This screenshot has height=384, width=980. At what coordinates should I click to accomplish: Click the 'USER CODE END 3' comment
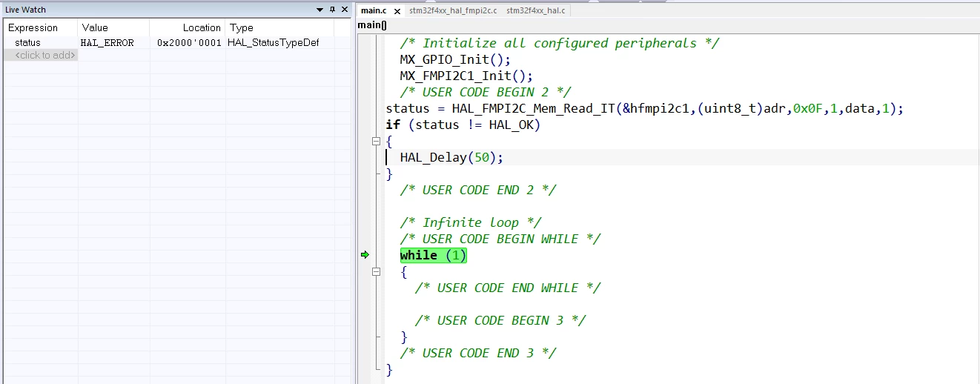click(x=478, y=353)
